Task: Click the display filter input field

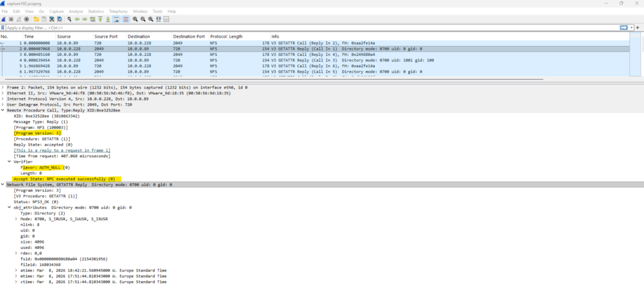Action: click(312, 28)
